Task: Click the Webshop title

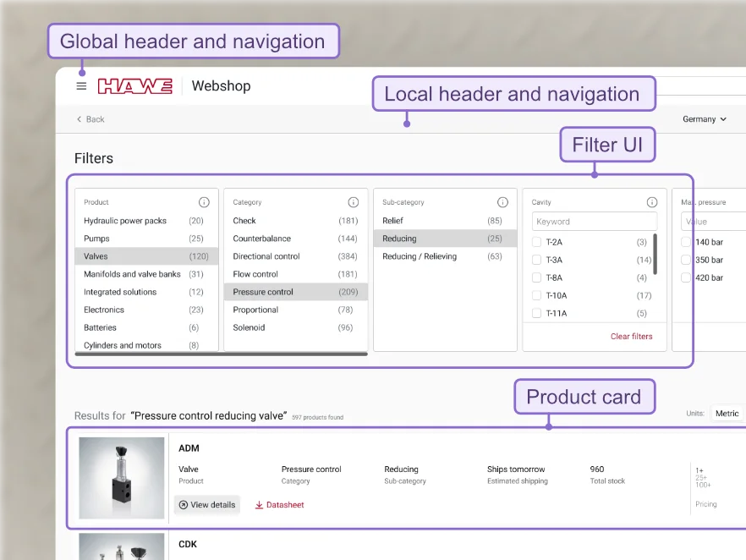Action: [222, 86]
